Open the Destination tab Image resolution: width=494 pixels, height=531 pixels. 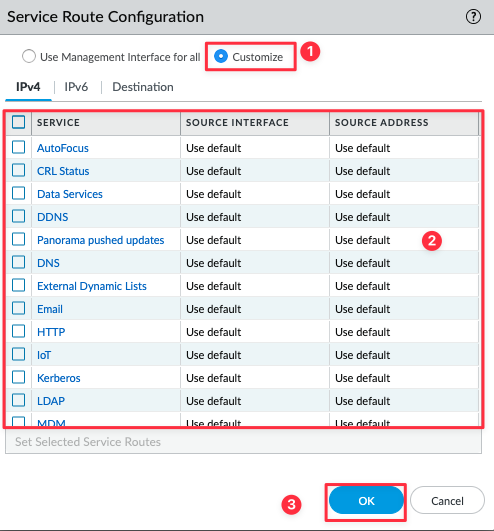coord(143,87)
